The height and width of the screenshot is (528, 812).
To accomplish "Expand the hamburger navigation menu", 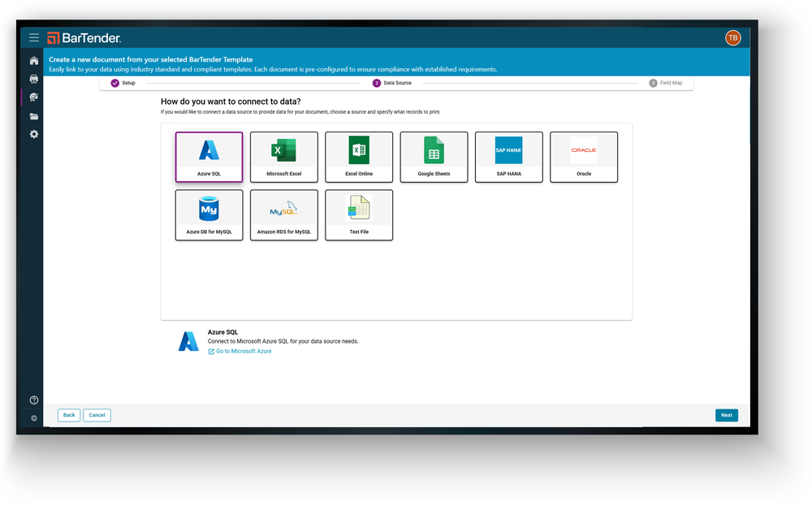I will click(x=33, y=37).
